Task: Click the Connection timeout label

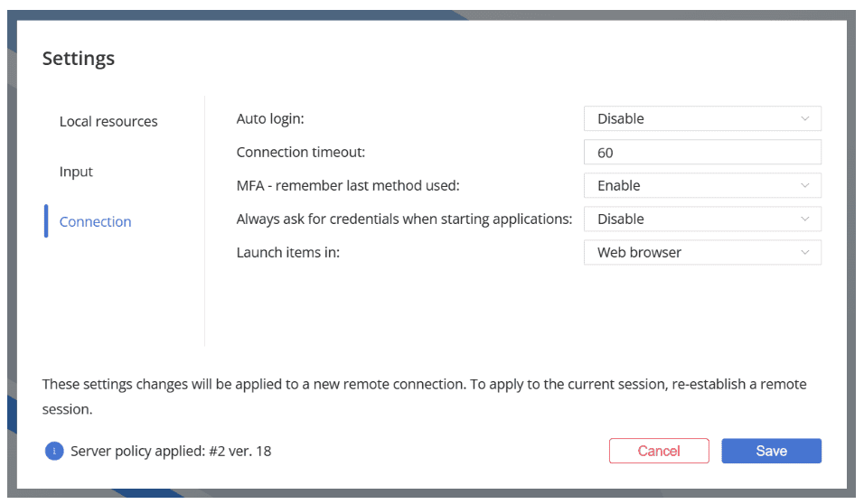Action: 301,153
